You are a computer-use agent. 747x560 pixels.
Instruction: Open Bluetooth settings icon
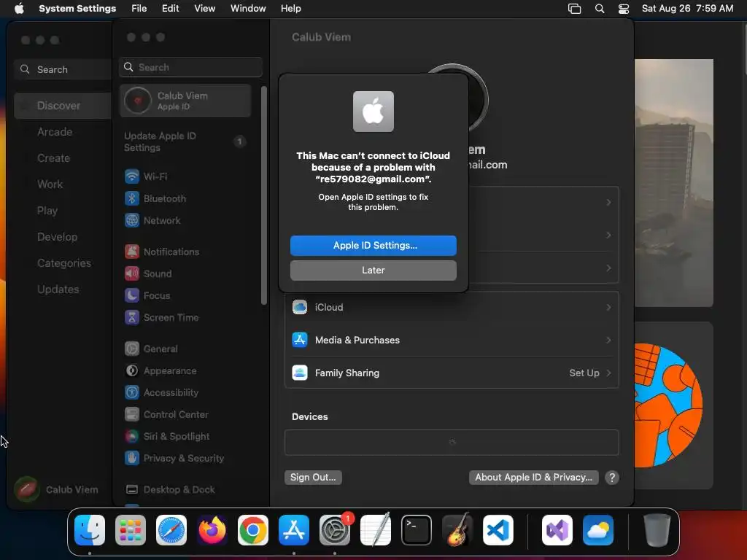point(132,198)
